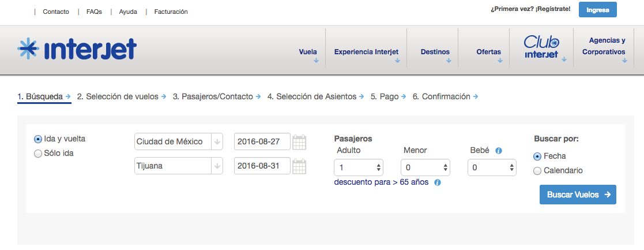
Task: Click the arrow under Experiencia Interjet
Action: coord(398,61)
